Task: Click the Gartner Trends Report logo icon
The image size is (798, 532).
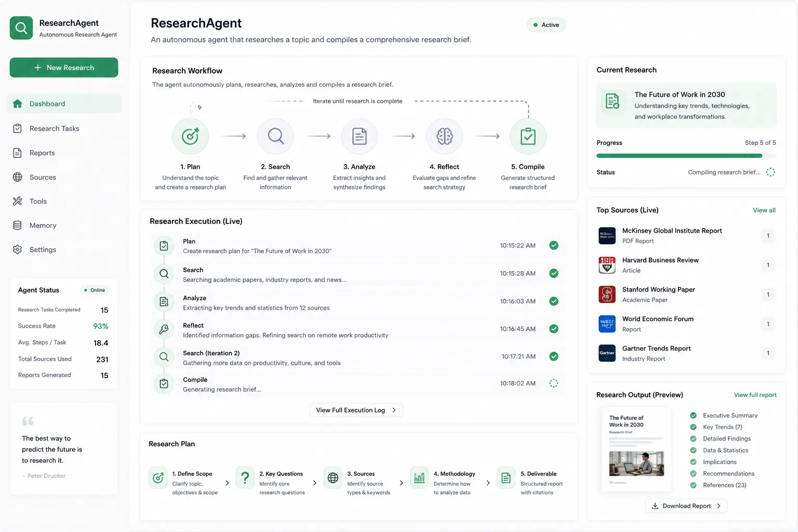Action: click(607, 353)
